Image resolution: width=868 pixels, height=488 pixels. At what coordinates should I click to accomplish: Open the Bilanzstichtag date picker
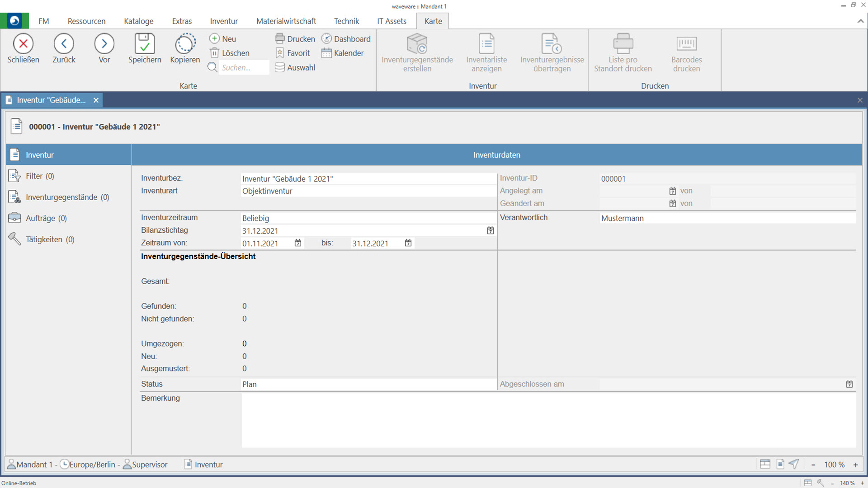tap(491, 230)
